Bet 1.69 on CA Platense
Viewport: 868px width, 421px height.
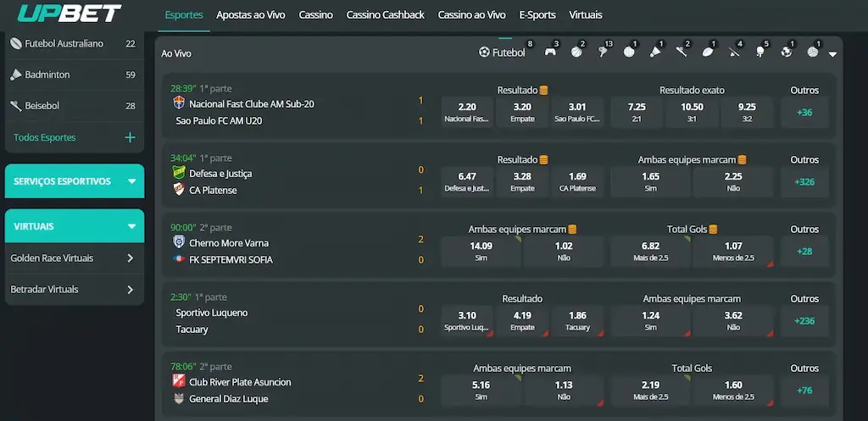[577, 182]
